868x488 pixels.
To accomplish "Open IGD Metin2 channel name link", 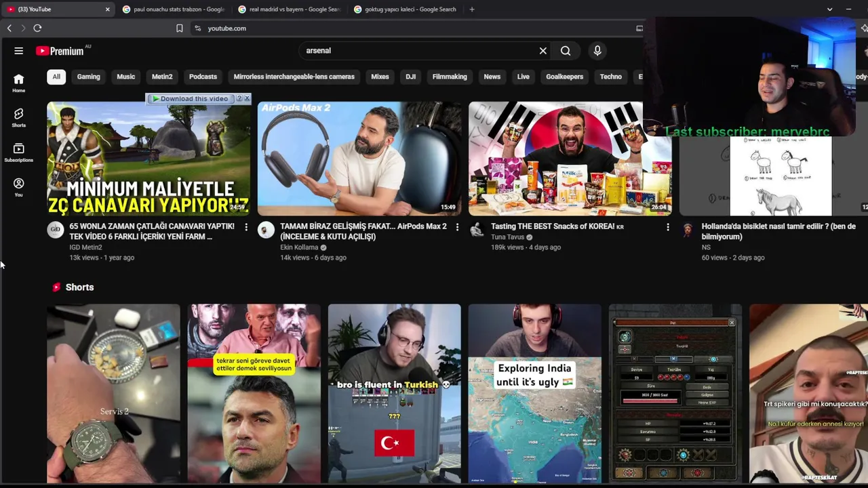I will [85, 247].
